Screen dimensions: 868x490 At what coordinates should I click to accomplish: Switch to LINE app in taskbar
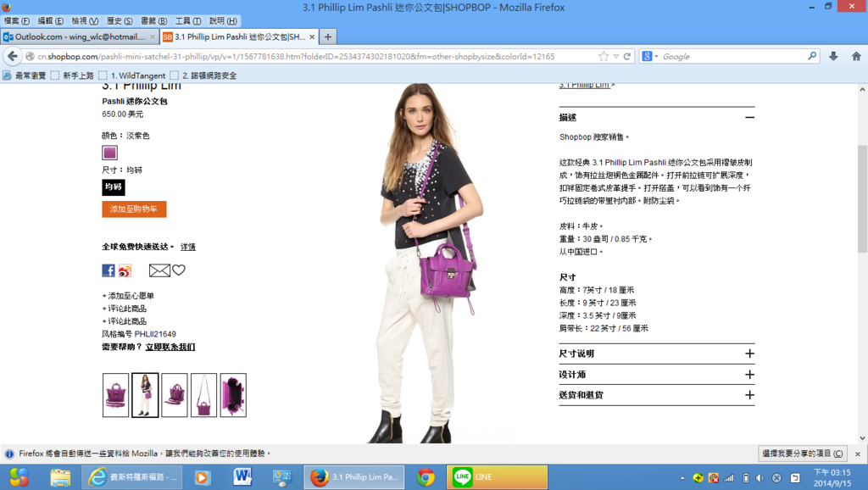pyautogui.click(x=497, y=476)
